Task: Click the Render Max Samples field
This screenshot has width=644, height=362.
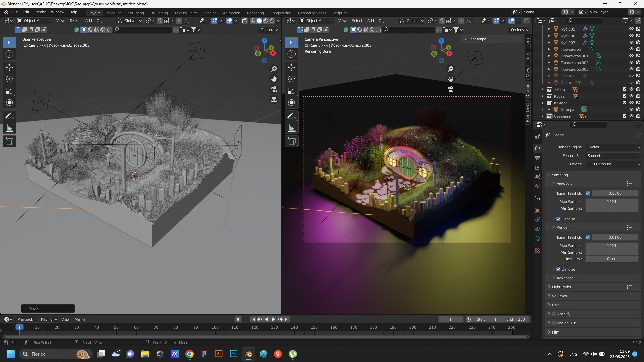Action: tap(611, 246)
